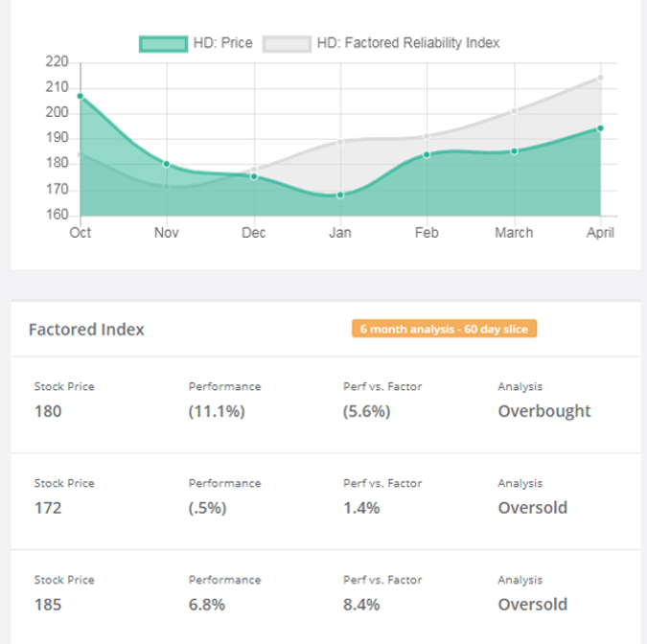Click the HD: Price legend label
647x644 pixels.
click(x=222, y=43)
